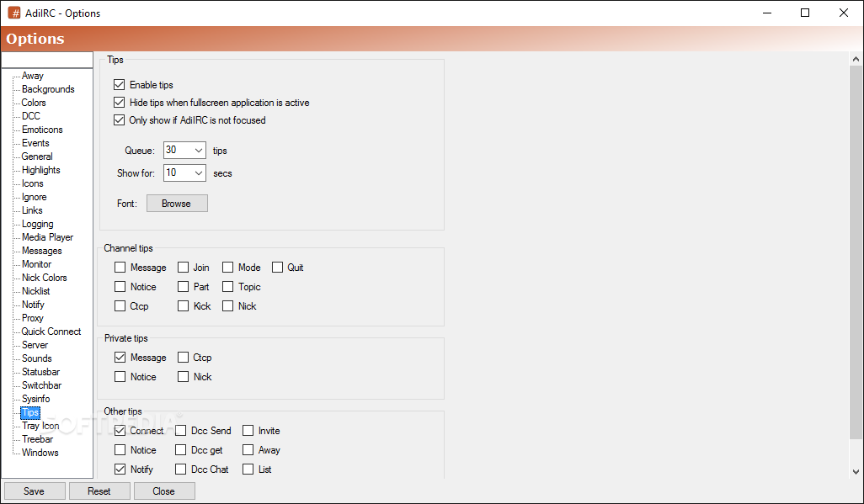This screenshot has width=864, height=504.
Task: Open the Monitor options page
Action: 36,264
